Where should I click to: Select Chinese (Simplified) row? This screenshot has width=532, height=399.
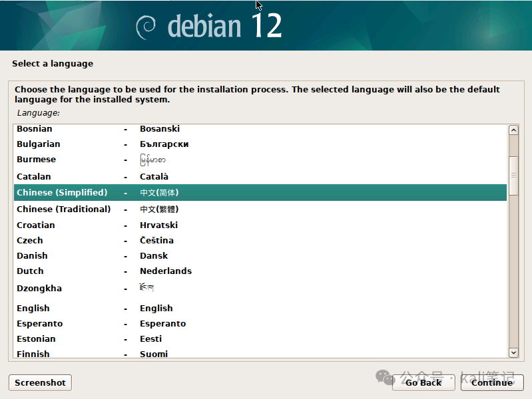260,193
